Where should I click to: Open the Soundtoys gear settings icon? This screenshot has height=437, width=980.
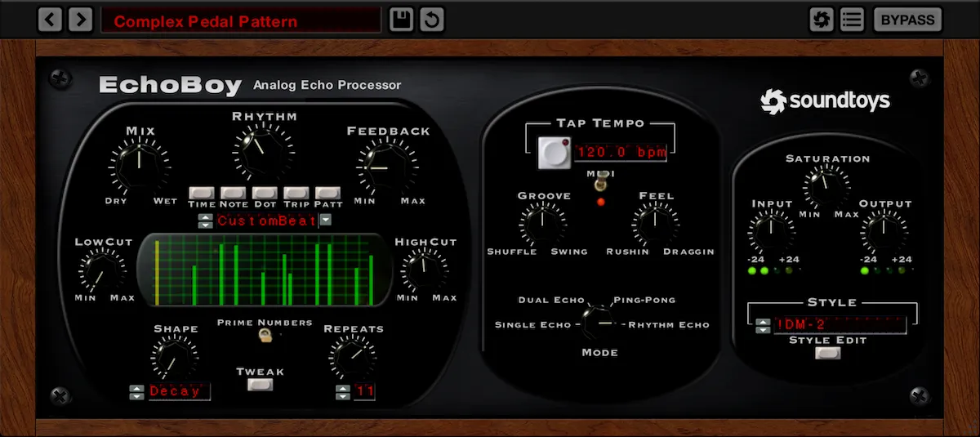[x=822, y=20]
